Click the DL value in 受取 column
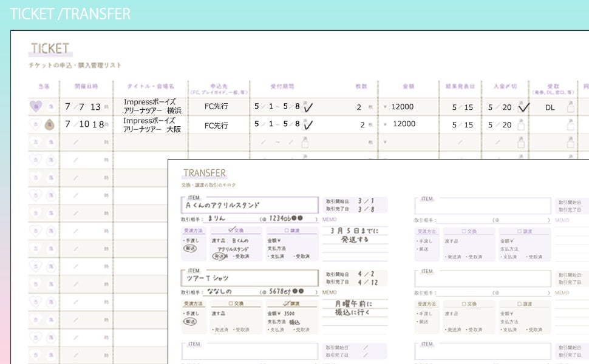Screen dimensions: 589x364 tap(550, 108)
